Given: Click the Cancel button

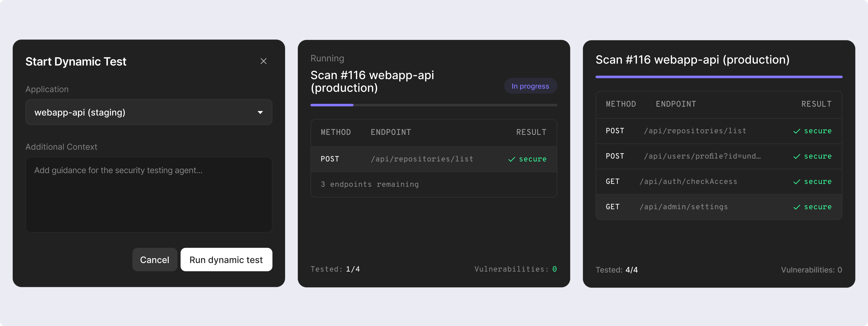Looking at the screenshot, I should click(x=155, y=260).
